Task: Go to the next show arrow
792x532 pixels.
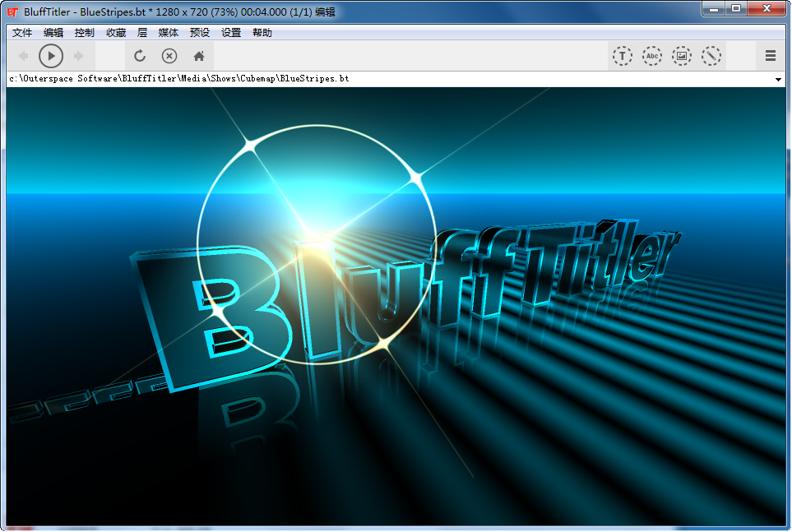Action: point(79,56)
